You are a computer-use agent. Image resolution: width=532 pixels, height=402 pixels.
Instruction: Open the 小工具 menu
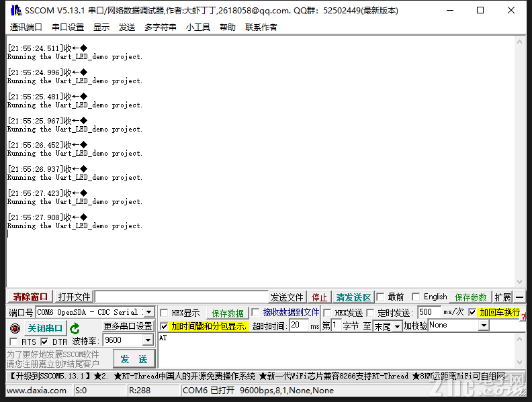[x=197, y=27]
